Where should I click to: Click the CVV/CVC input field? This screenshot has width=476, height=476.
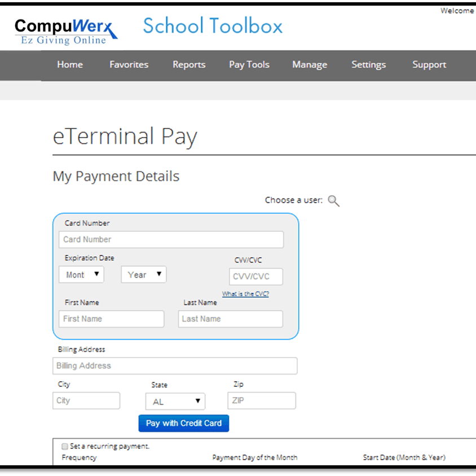(255, 276)
